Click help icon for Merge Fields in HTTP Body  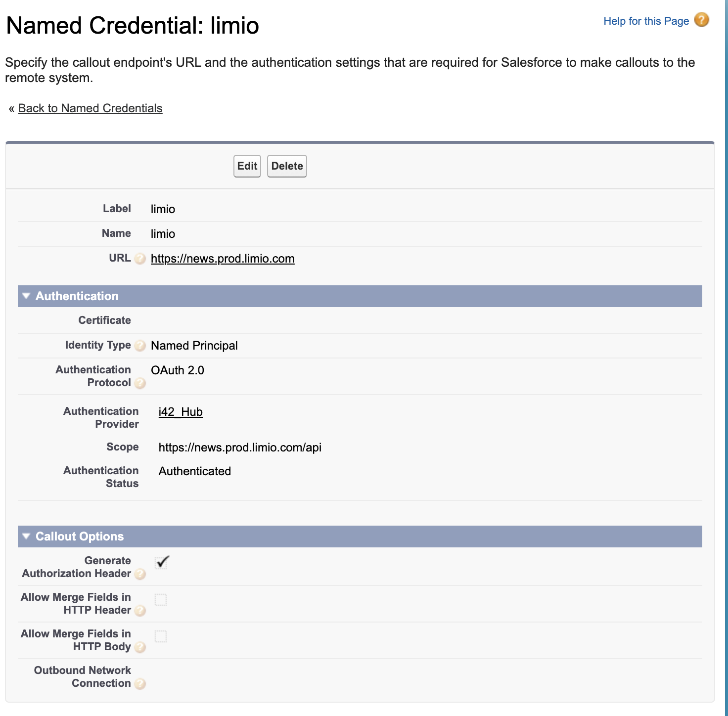(x=140, y=647)
